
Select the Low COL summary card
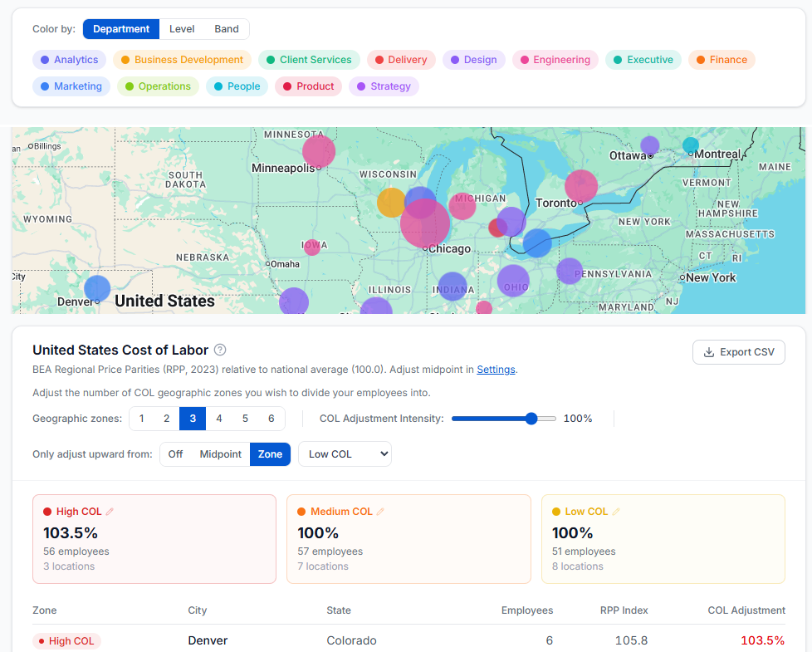tap(663, 539)
